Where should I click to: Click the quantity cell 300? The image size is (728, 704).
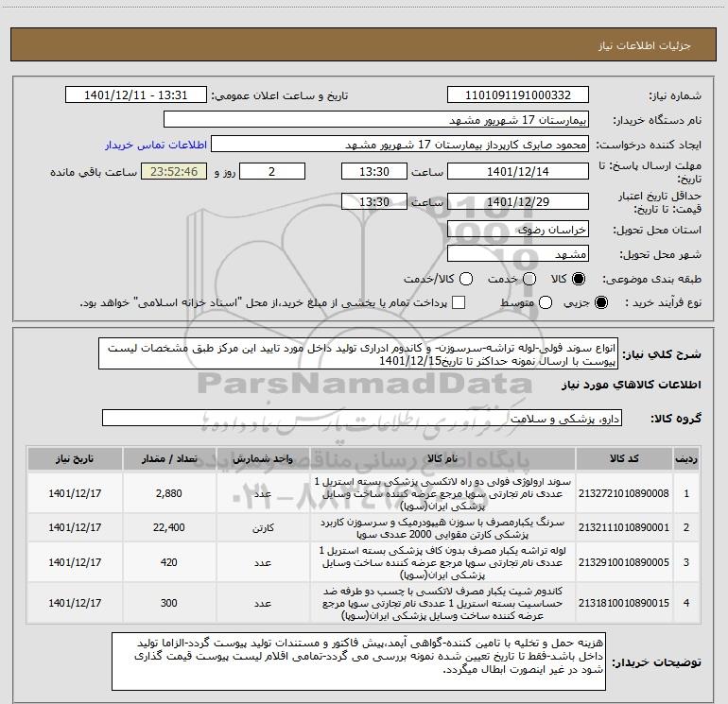(169, 603)
